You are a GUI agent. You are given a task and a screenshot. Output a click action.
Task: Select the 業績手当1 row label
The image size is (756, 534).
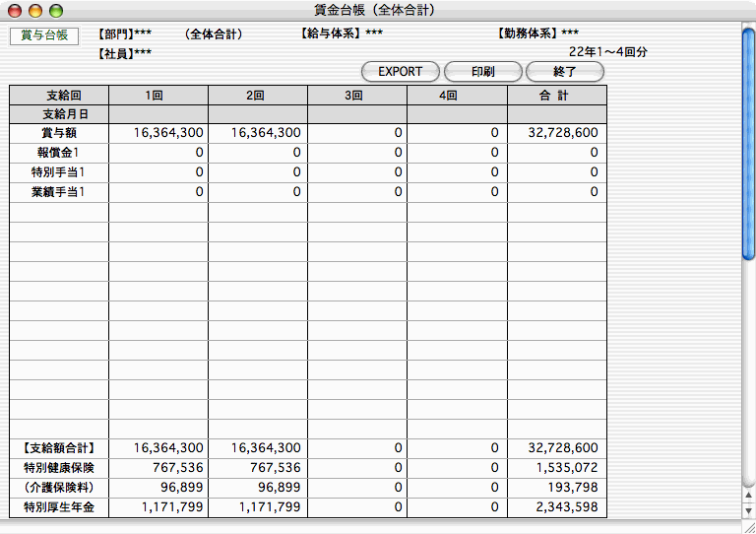59,192
